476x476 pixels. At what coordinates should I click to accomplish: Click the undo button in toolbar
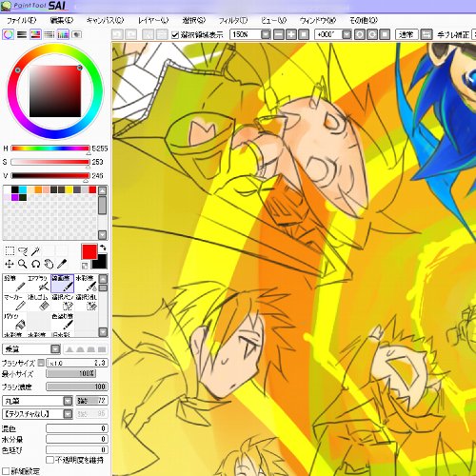click(x=117, y=34)
